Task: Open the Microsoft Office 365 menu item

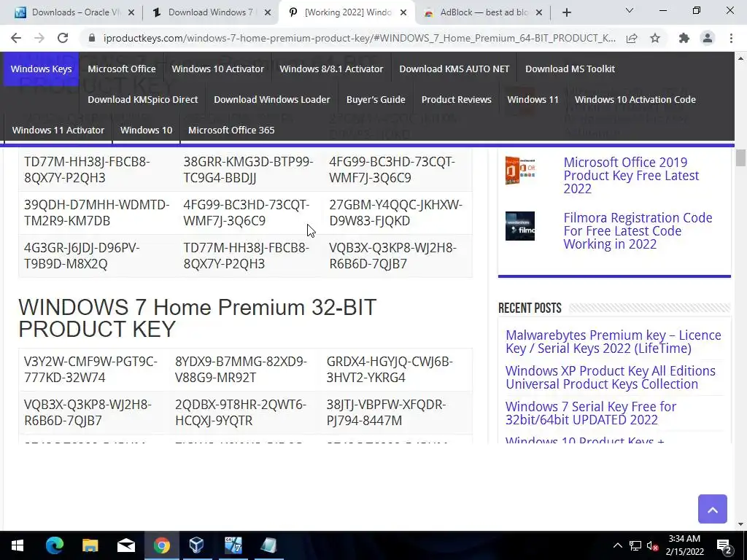Action: click(231, 130)
